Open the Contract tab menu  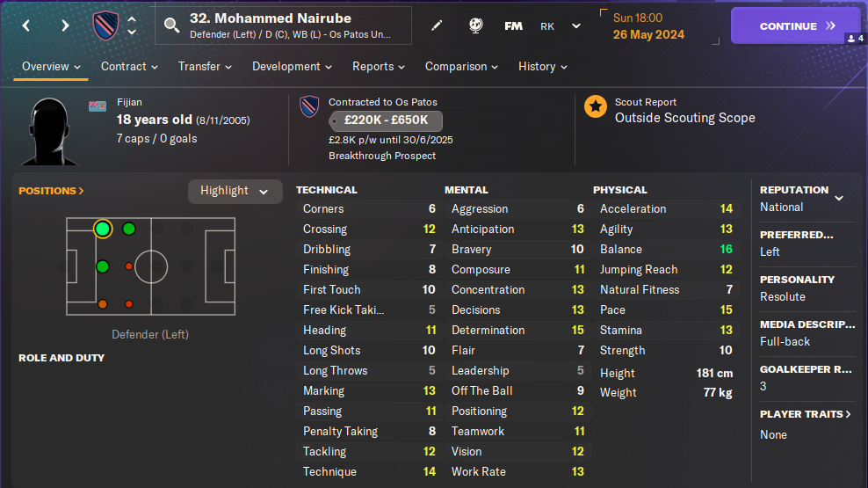pyautogui.click(x=129, y=67)
